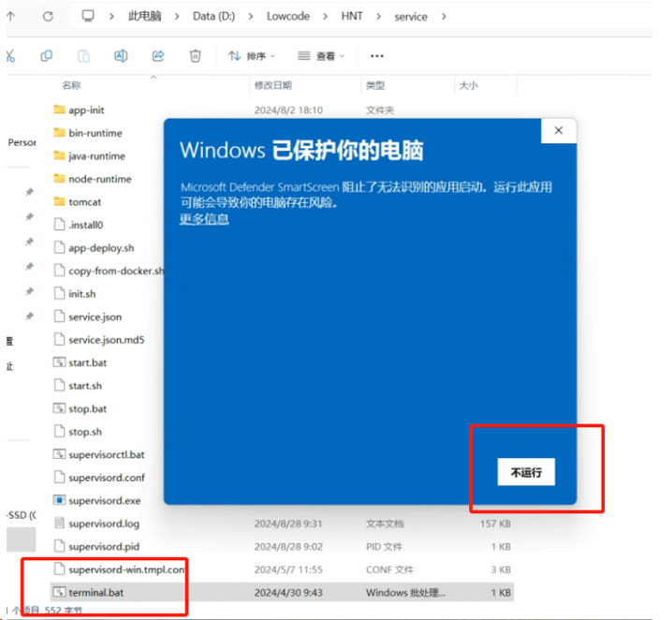Click the delete trash can icon

tap(195, 56)
